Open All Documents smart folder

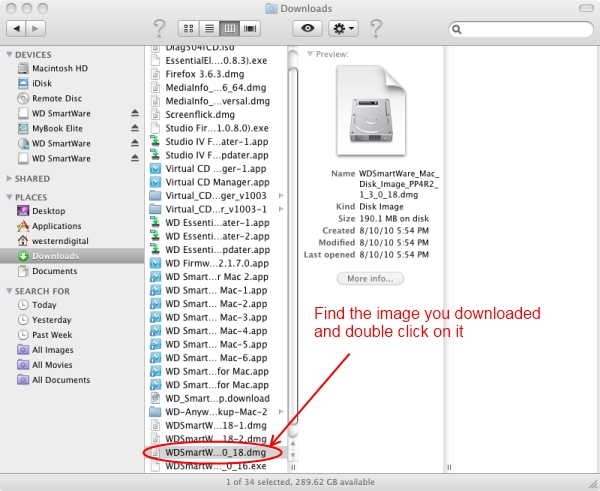point(54,380)
